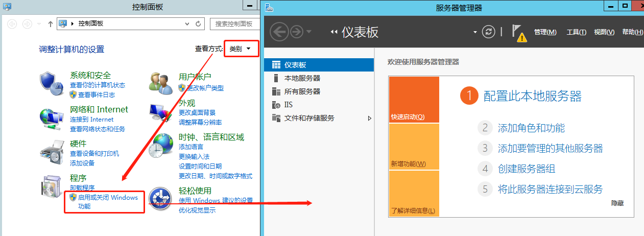Click the up-level arrow in Control Panel
Viewport: 644px width, 236px height.
point(51,23)
